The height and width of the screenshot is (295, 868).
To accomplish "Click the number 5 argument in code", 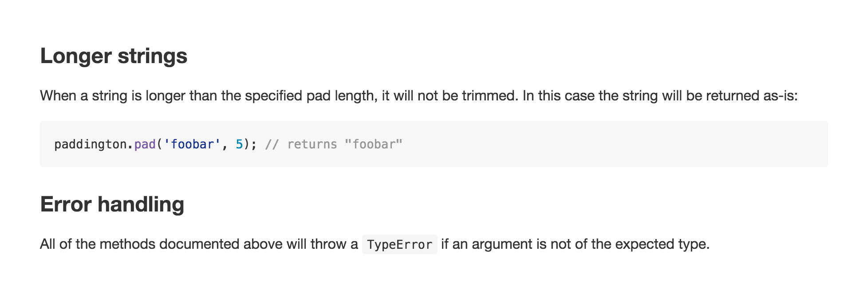I will [239, 144].
